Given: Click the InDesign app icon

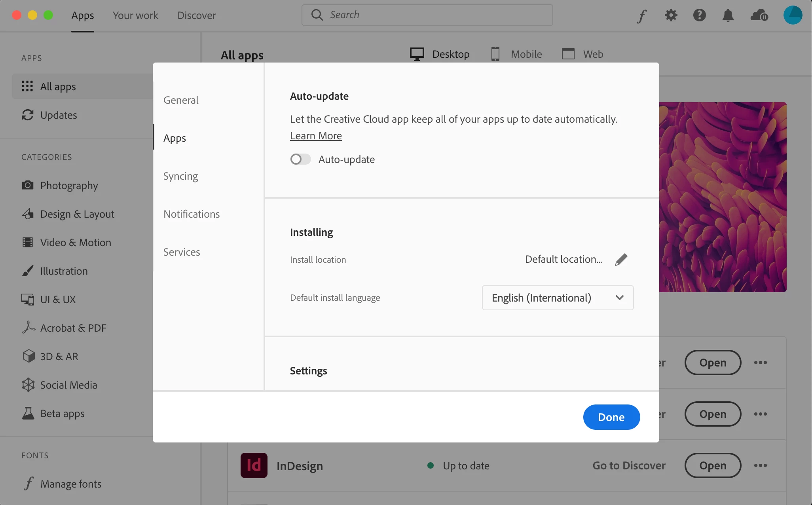Looking at the screenshot, I should 254,465.
